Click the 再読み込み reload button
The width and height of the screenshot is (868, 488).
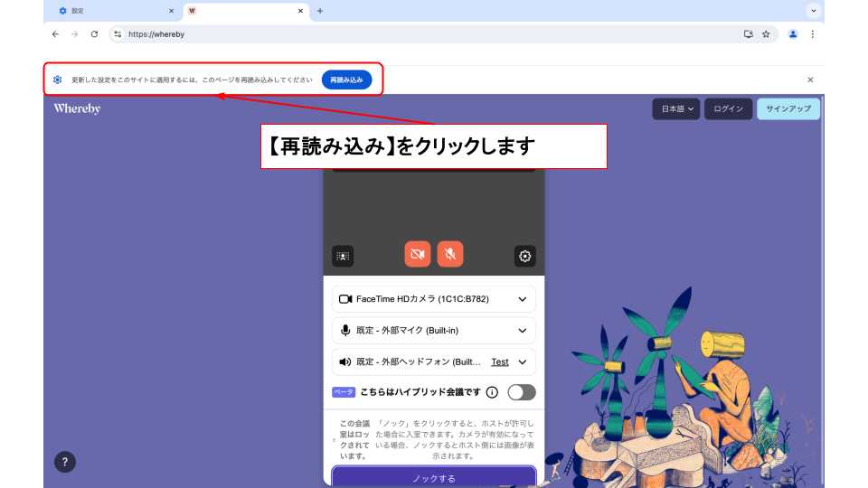click(x=346, y=80)
